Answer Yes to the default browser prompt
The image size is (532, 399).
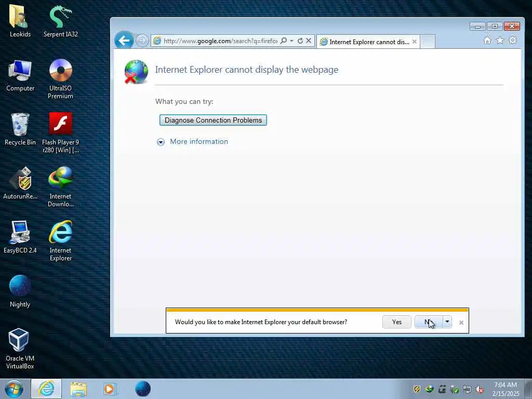pyautogui.click(x=396, y=322)
